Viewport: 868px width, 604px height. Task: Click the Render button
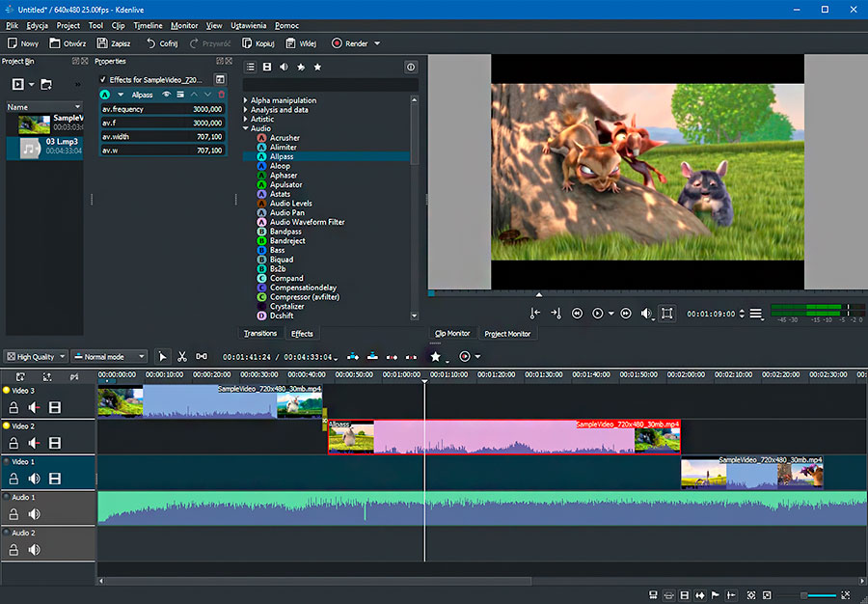(x=349, y=43)
